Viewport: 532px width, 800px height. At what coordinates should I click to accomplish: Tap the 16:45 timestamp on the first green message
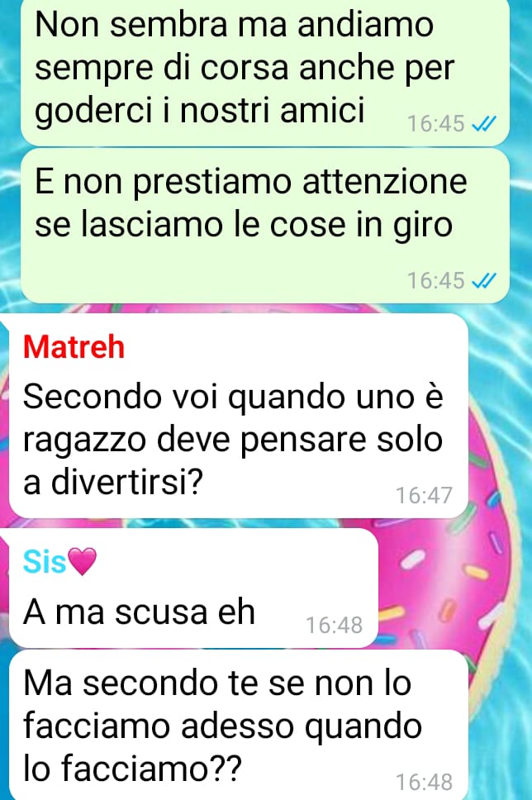(435, 123)
